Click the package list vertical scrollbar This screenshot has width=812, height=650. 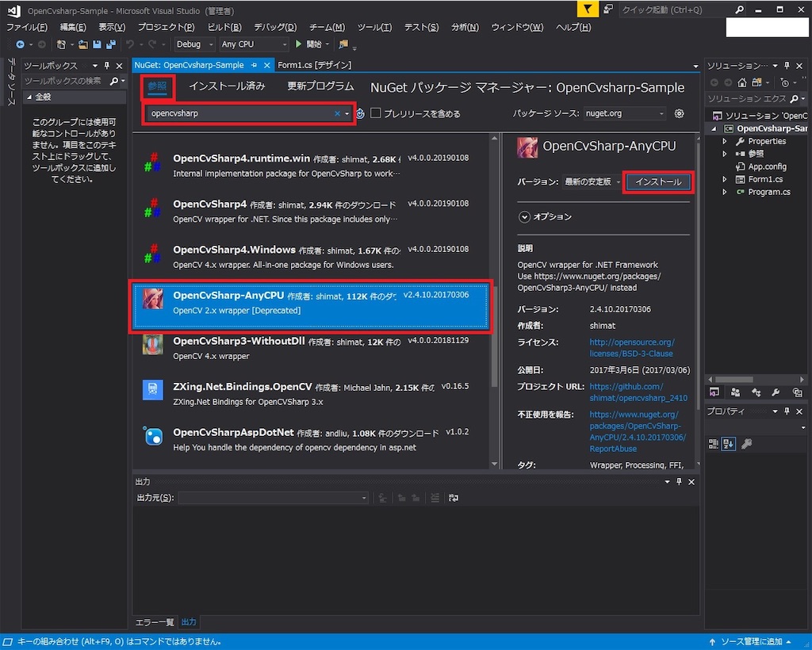494,335
